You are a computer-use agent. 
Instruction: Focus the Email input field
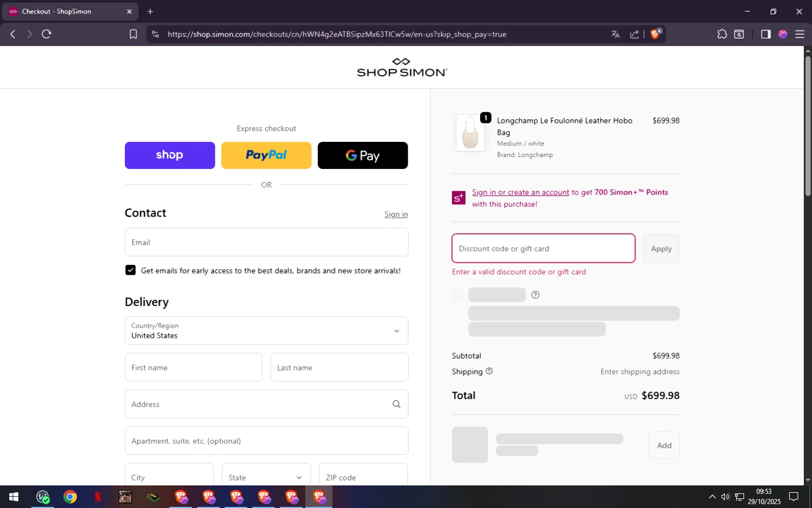[x=266, y=242]
